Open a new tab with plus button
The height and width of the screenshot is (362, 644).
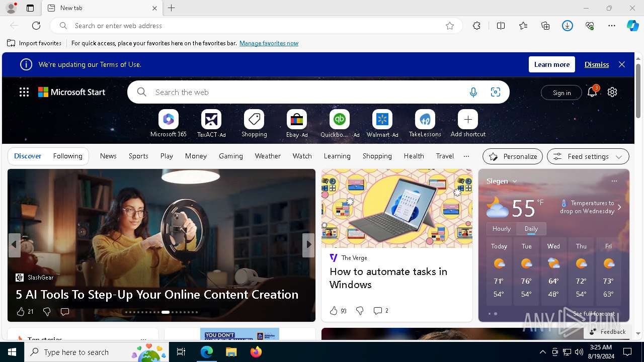[x=172, y=8]
